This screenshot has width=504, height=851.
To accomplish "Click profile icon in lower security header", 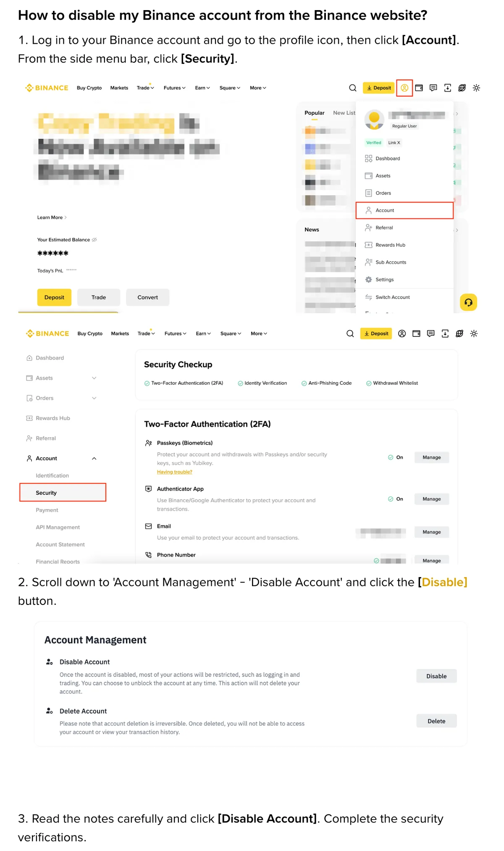I will [x=402, y=334].
